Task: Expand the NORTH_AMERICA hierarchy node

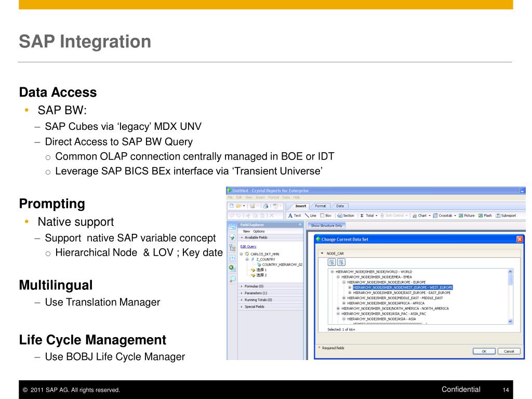Action: (338, 309)
